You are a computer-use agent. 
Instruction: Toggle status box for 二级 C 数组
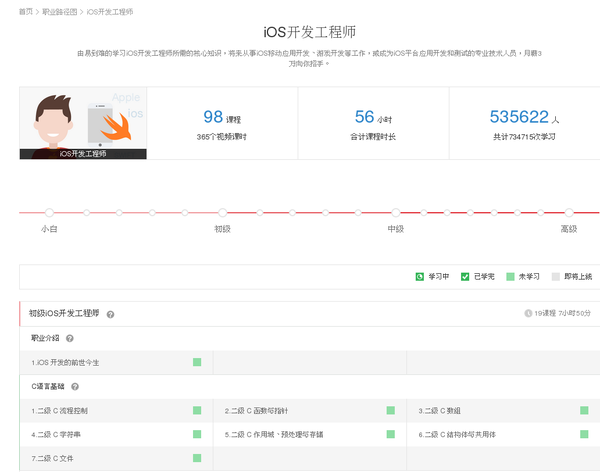pyautogui.click(x=584, y=410)
